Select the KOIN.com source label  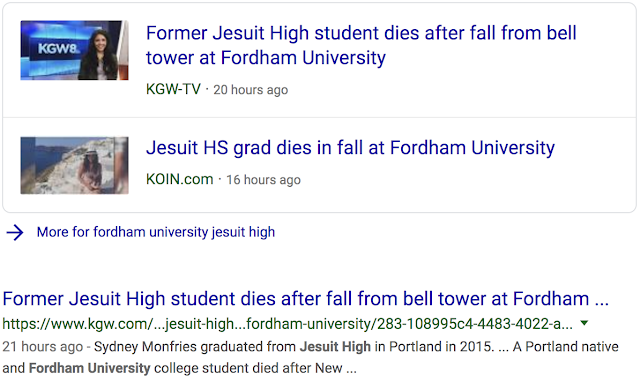click(180, 179)
